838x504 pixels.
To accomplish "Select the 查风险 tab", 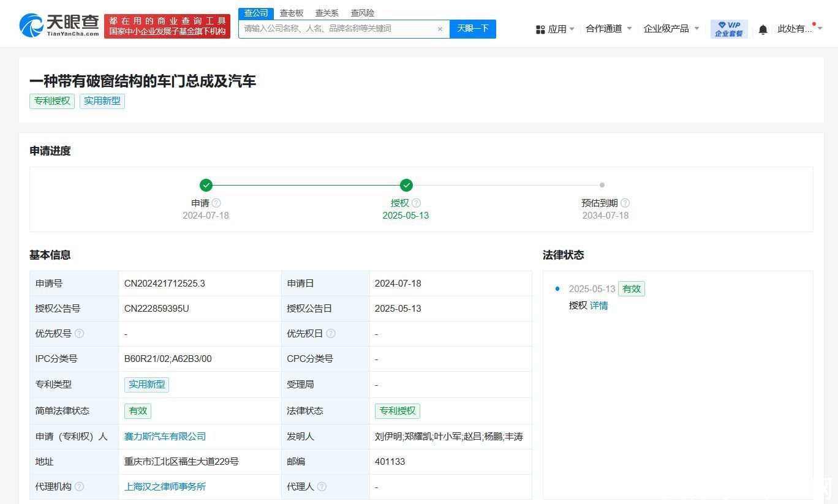I will [363, 13].
